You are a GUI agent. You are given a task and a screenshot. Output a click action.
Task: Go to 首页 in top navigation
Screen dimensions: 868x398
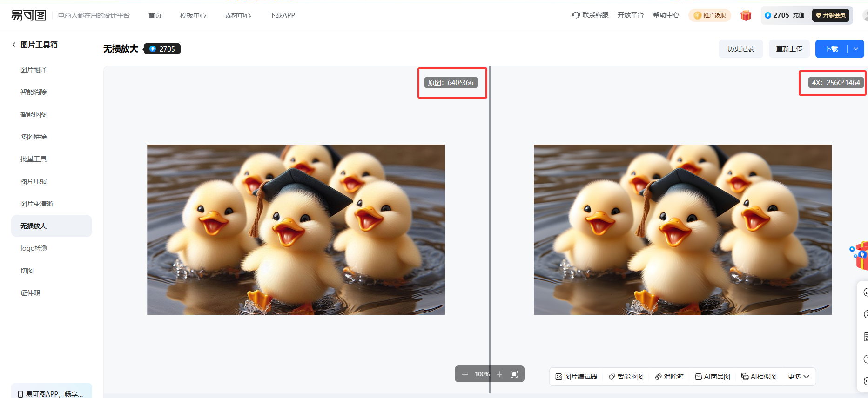click(155, 15)
